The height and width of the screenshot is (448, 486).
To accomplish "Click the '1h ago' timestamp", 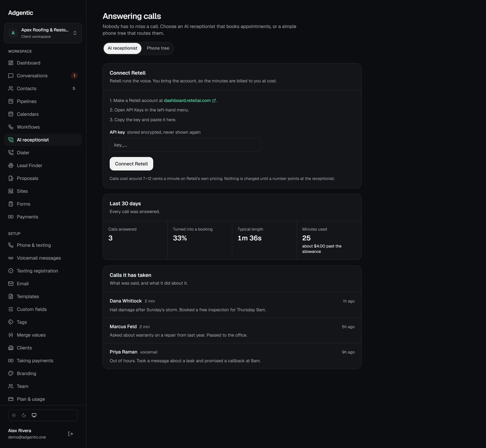I will point(349,301).
